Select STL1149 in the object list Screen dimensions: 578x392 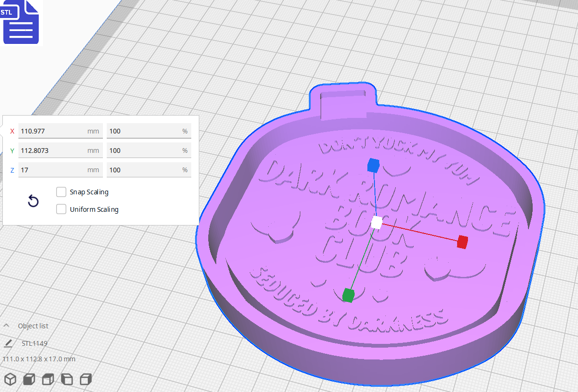tap(34, 343)
